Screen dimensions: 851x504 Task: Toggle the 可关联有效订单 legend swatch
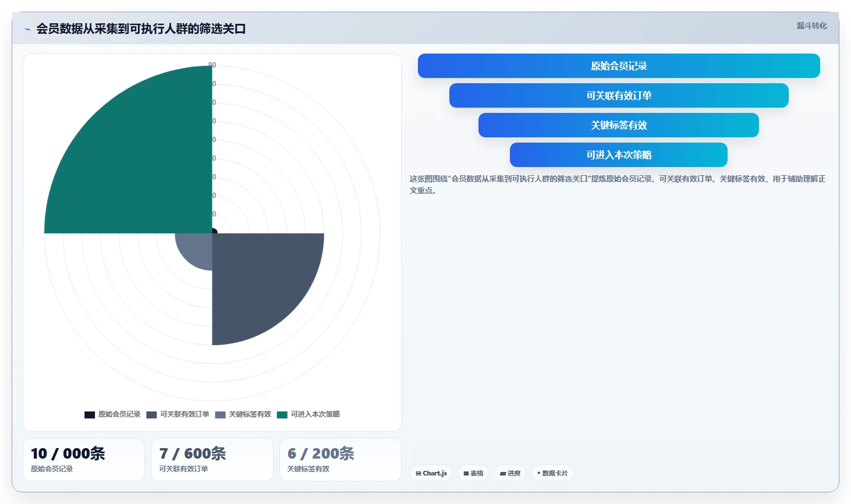[x=151, y=415]
